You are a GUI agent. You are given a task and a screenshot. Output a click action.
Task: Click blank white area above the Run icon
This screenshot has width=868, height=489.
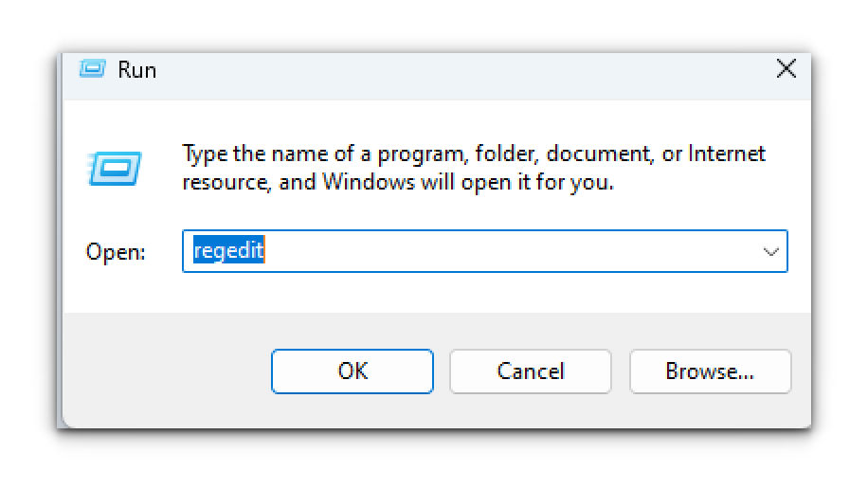pyautogui.click(x=116, y=121)
